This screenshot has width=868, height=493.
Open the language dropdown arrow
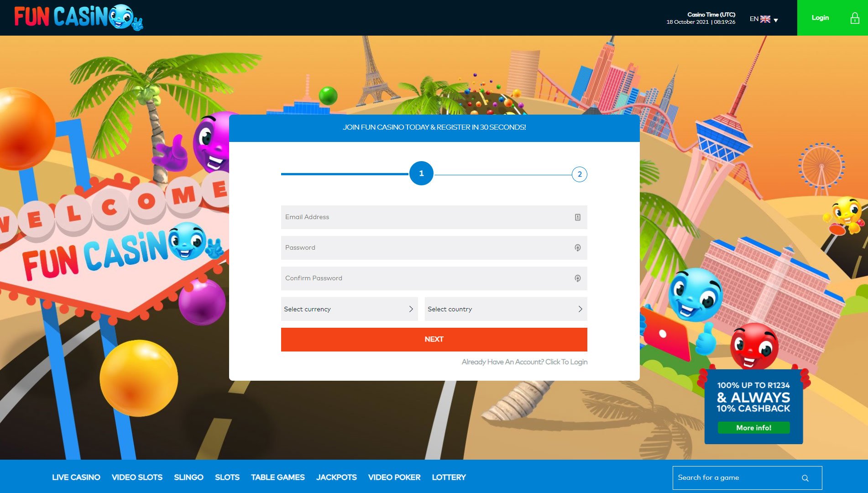point(776,20)
